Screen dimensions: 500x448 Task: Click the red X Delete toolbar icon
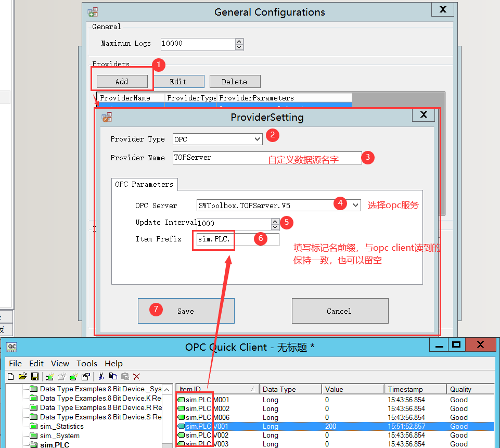(137, 376)
